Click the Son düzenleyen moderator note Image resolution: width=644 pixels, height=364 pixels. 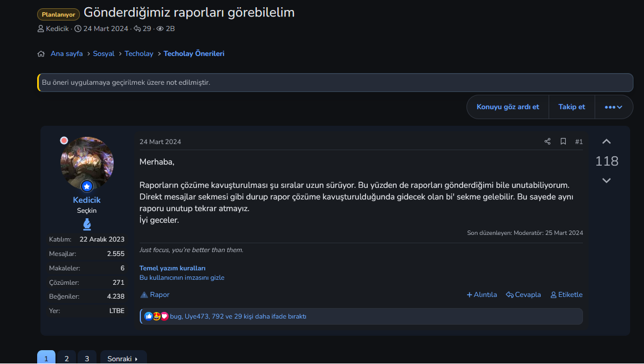tap(525, 233)
